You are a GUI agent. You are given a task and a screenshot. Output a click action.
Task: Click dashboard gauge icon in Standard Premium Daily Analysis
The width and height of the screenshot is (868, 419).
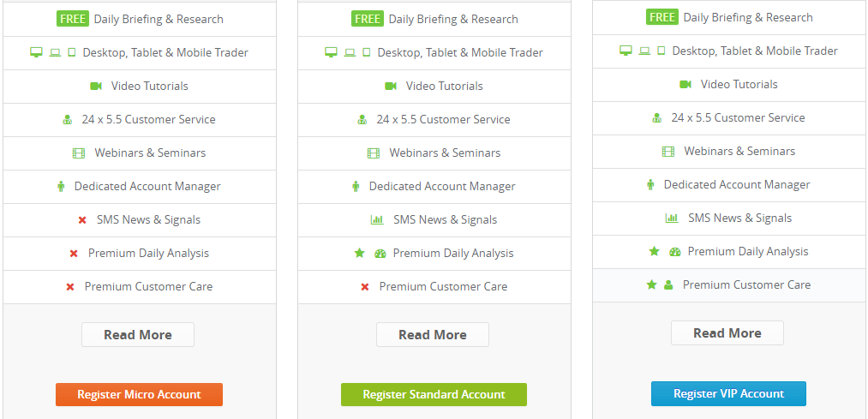tap(380, 254)
